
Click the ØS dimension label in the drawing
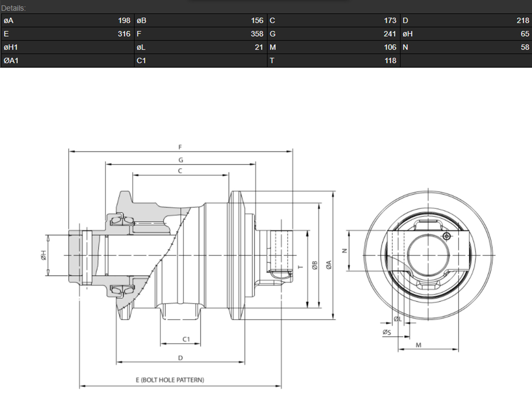pyautogui.click(x=386, y=332)
